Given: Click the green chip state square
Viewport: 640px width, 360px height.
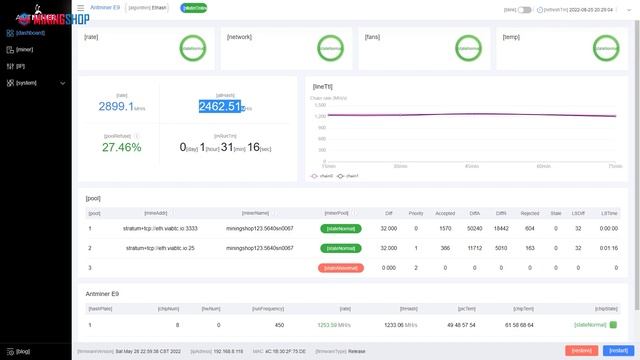Looking at the screenshot, I should pos(613,325).
